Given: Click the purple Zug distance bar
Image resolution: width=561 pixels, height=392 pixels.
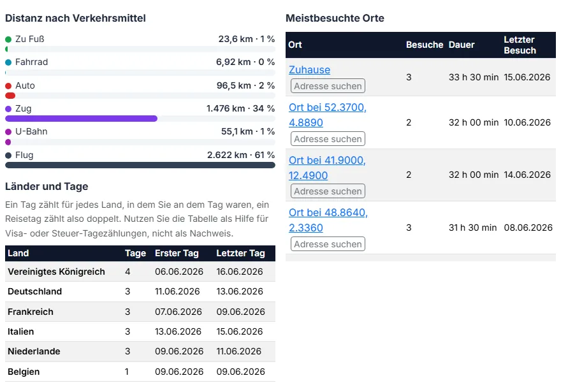Looking at the screenshot, I should pyautogui.click(x=81, y=119).
